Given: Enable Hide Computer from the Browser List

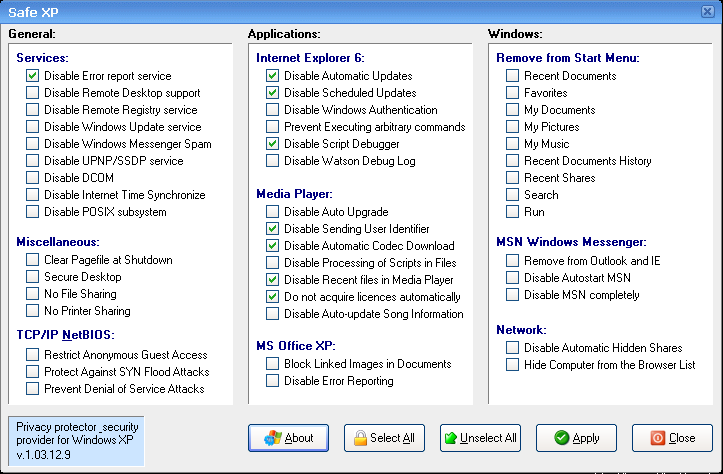Looking at the screenshot, I should pyautogui.click(x=513, y=365).
